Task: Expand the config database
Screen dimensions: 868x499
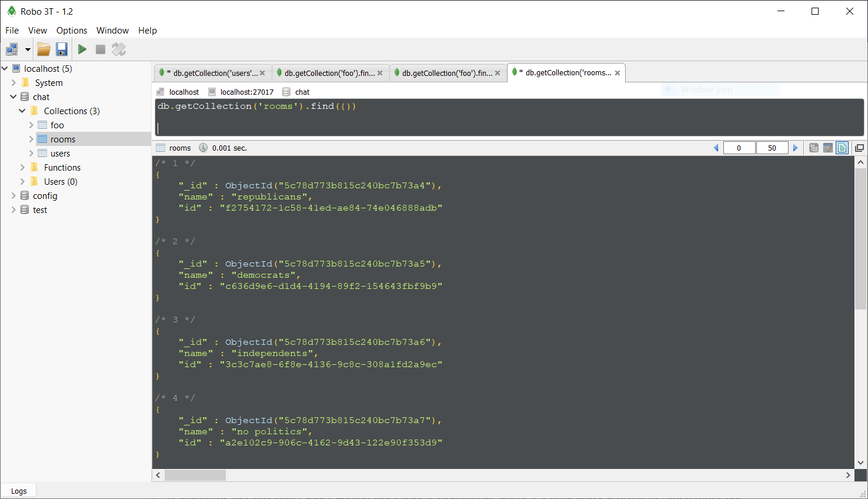Action: (14, 195)
